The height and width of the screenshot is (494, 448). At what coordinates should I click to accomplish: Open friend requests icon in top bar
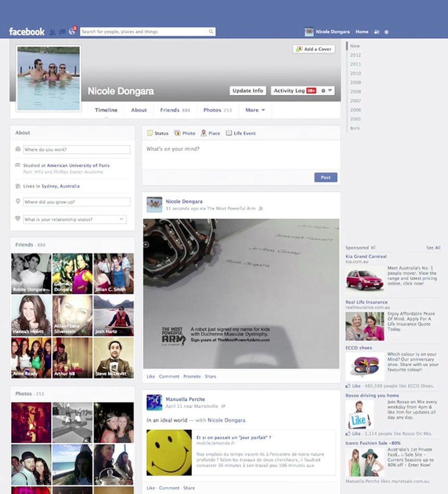52,32
